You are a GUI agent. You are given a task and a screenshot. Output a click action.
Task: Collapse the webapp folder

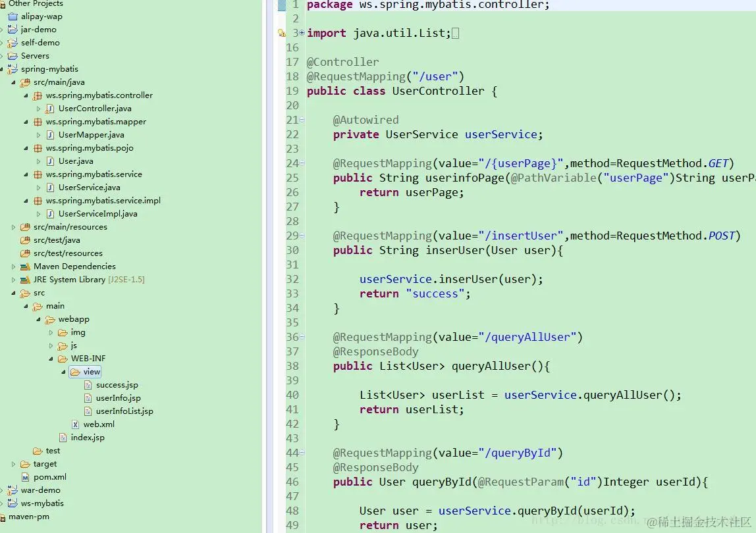point(39,319)
